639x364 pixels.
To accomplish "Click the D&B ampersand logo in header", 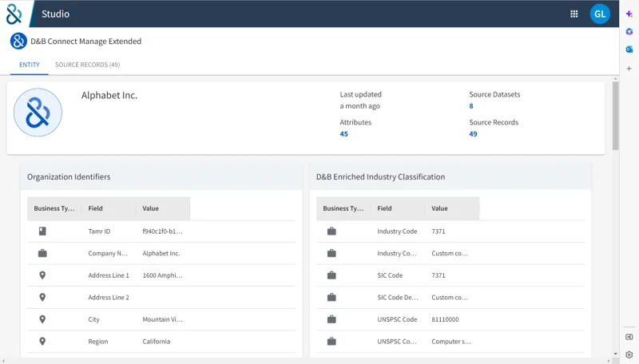I will 14,14.
